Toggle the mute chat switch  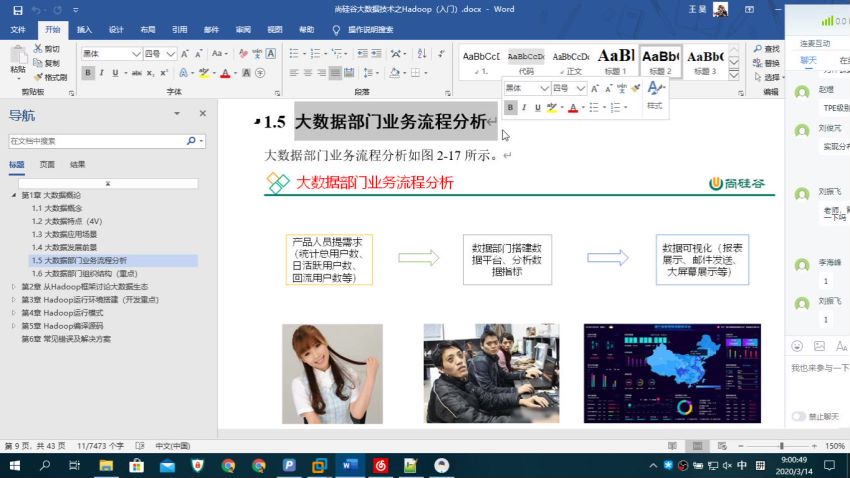pos(799,416)
